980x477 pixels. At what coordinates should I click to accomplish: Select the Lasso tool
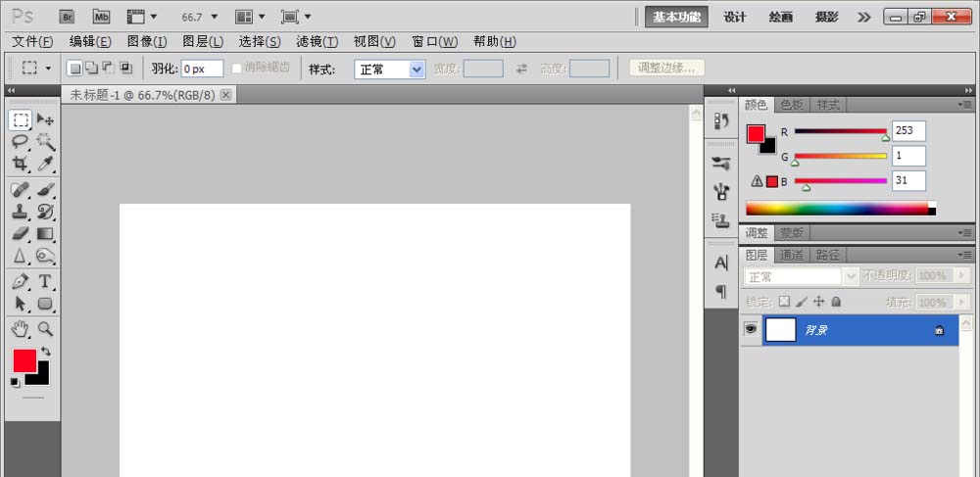coord(21,142)
